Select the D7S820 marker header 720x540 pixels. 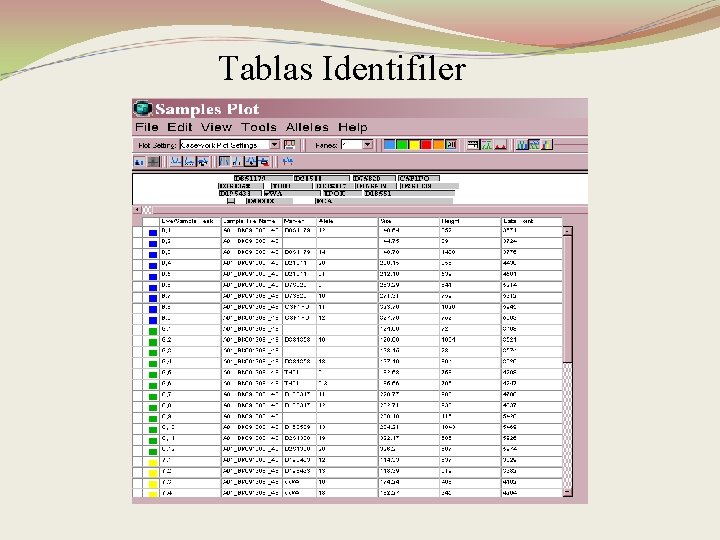click(x=374, y=178)
